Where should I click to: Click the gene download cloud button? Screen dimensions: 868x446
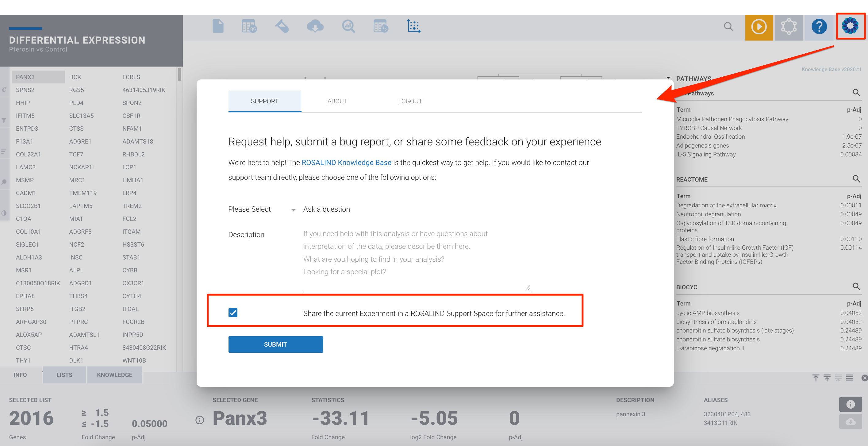(x=851, y=422)
